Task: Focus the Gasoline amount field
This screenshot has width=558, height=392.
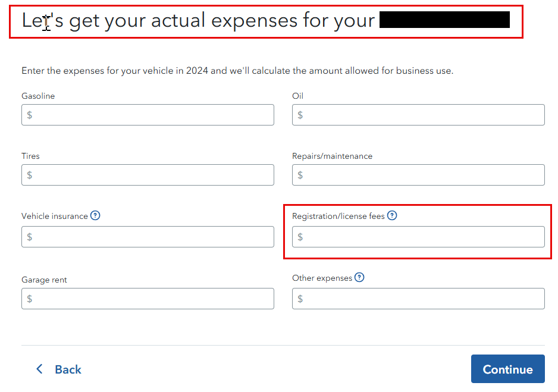Action: click(x=148, y=115)
